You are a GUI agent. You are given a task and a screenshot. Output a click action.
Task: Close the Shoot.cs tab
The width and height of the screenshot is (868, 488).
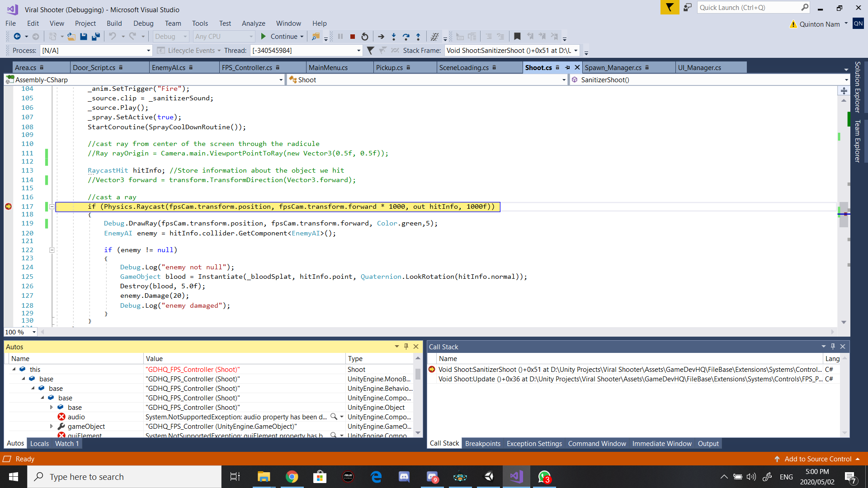(x=577, y=67)
